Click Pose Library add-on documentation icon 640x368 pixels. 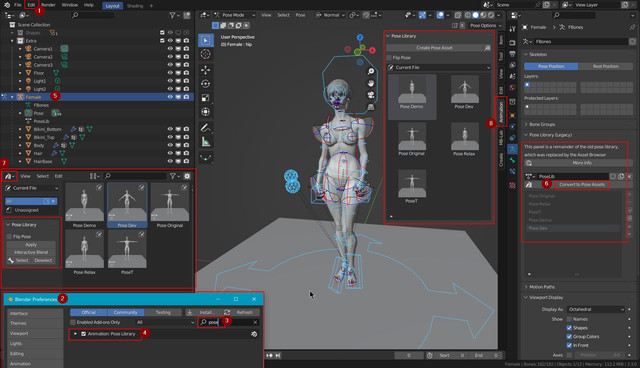pos(254,334)
